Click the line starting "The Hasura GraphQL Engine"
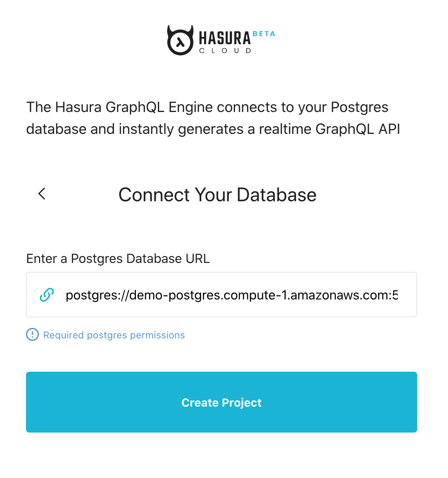448x478 pixels. [x=207, y=107]
